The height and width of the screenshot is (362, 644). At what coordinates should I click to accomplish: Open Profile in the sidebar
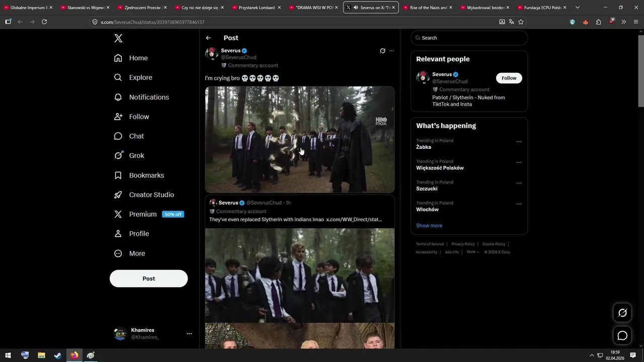(131, 234)
